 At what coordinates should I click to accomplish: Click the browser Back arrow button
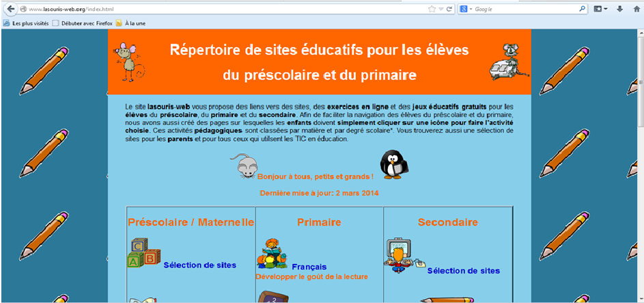(x=10, y=9)
